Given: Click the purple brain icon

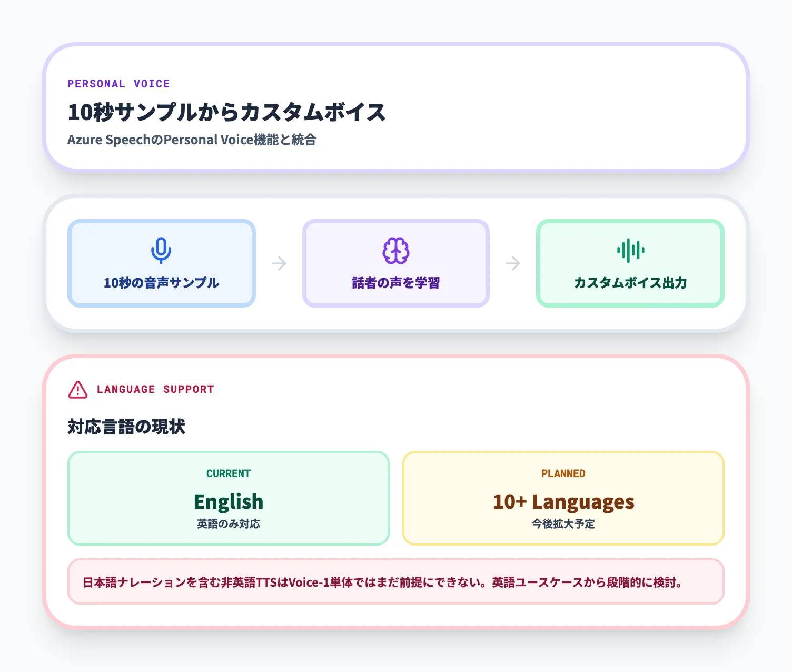Looking at the screenshot, I should pyautogui.click(x=395, y=250).
